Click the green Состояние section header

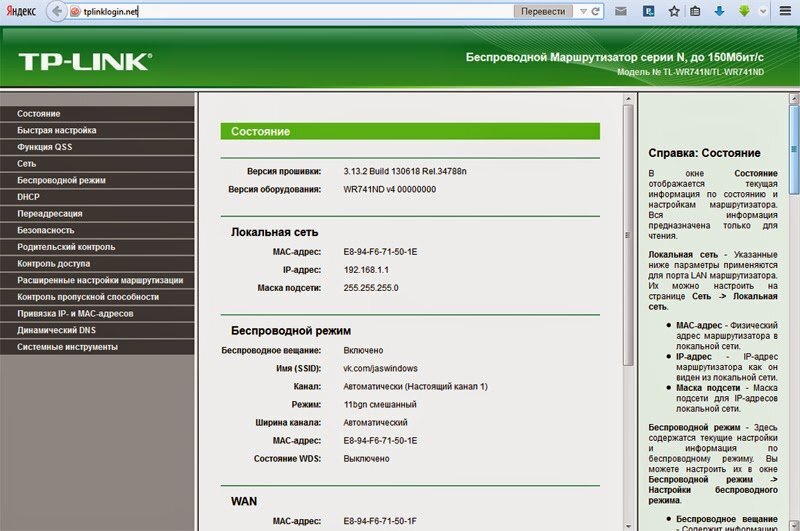pyautogui.click(x=410, y=131)
